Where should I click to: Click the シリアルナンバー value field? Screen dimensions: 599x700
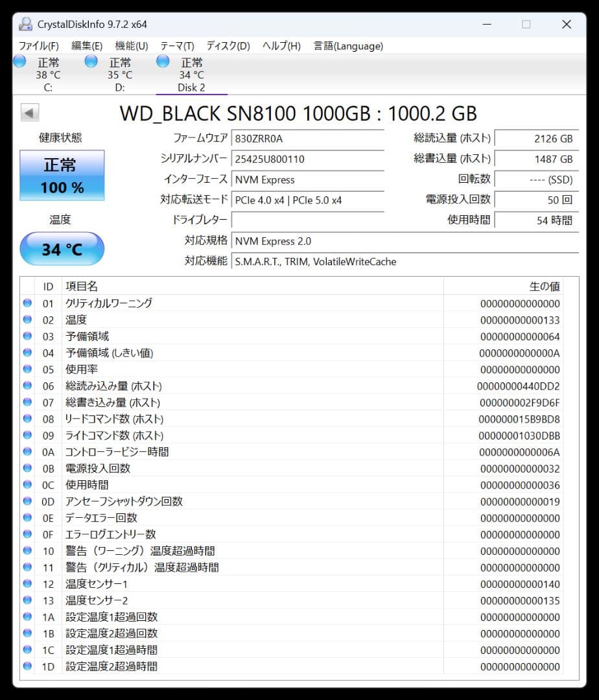pos(308,159)
